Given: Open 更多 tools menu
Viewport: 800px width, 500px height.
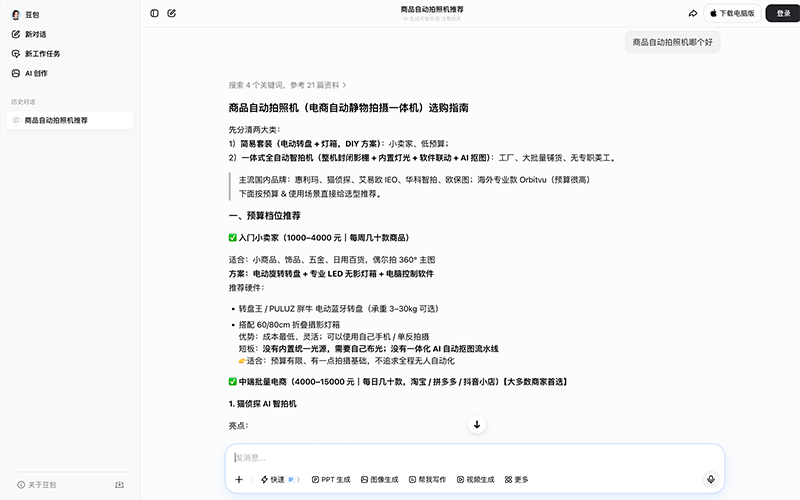Looking at the screenshot, I should tap(516, 479).
